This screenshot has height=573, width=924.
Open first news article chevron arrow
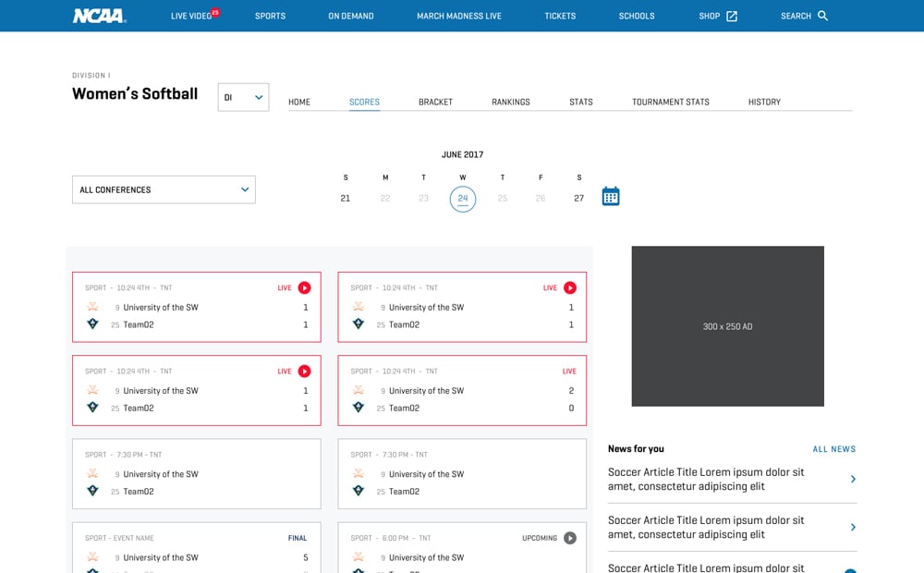point(853,479)
